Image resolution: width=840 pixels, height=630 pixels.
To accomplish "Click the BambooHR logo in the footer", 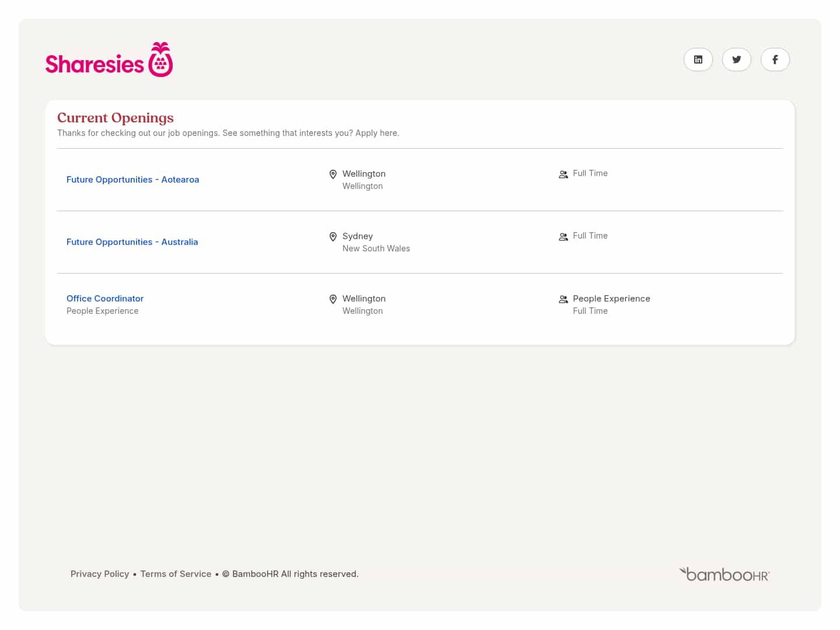I will coord(724,575).
